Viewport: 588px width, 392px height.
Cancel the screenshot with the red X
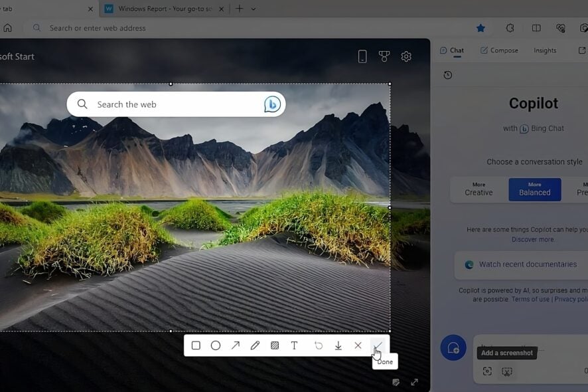point(358,345)
